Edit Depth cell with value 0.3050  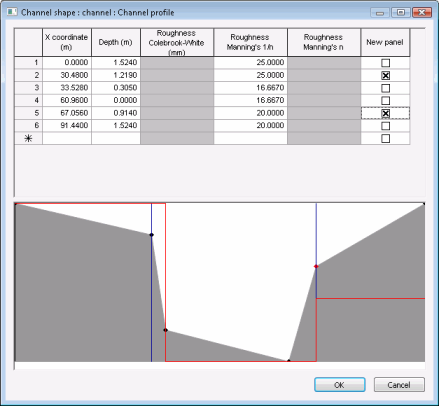[116, 88]
